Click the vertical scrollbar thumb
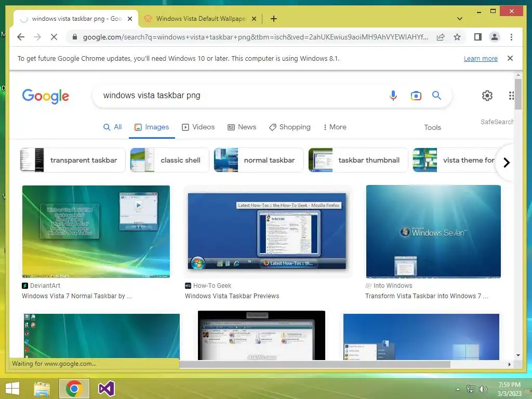This screenshot has height=399, width=532. (518, 94)
